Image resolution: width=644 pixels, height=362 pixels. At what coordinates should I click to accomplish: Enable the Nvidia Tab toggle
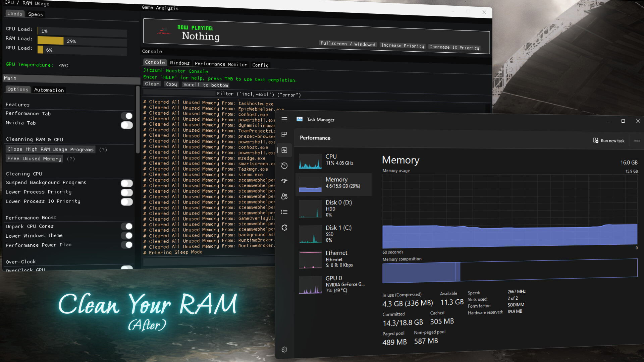point(127,125)
